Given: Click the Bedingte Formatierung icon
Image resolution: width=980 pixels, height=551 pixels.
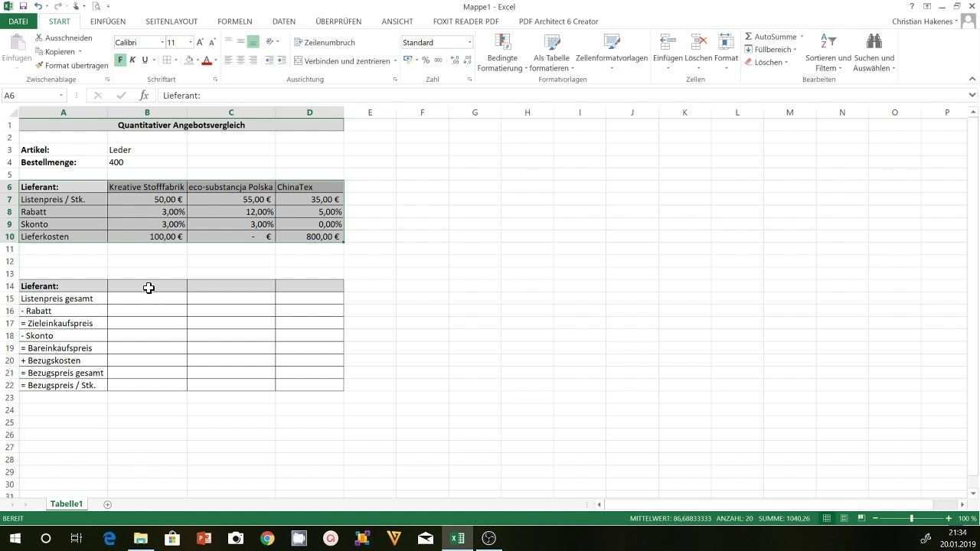Looking at the screenshot, I should tap(502, 42).
